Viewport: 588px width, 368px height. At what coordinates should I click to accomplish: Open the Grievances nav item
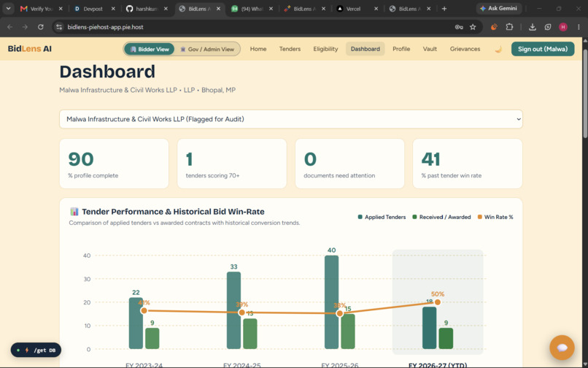(x=465, y=49)
